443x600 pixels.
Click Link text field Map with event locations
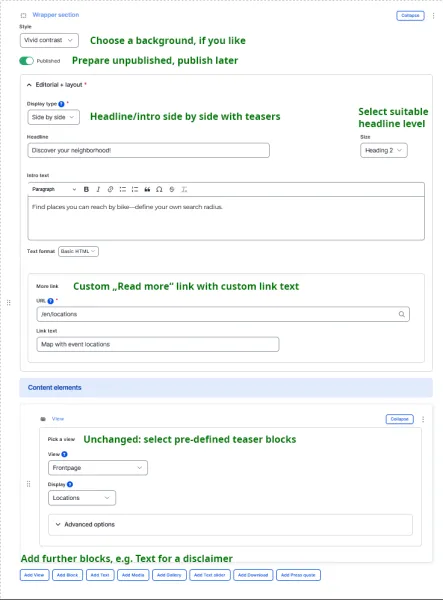(x=158, y=344)
